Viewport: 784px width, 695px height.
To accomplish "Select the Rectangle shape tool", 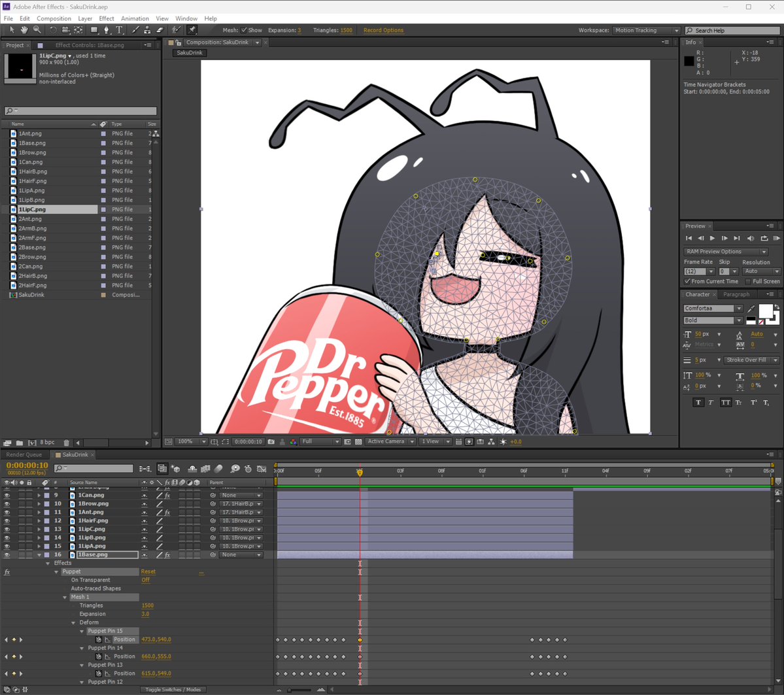I will click(94, 30).
